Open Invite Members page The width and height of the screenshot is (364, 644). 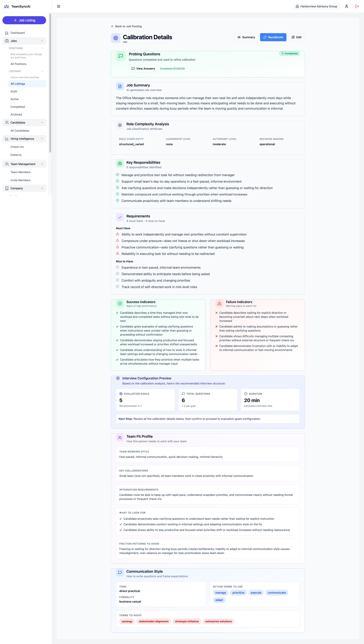(x=27, y=180)
